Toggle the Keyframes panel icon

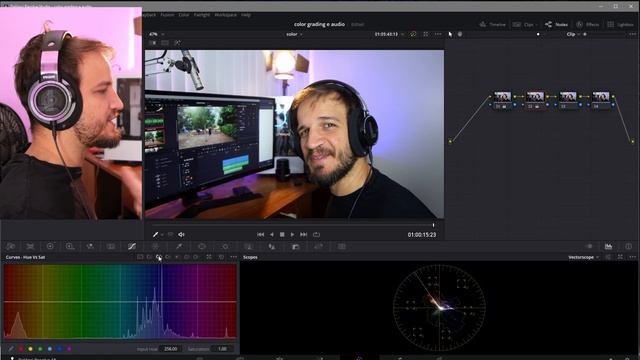589,246
